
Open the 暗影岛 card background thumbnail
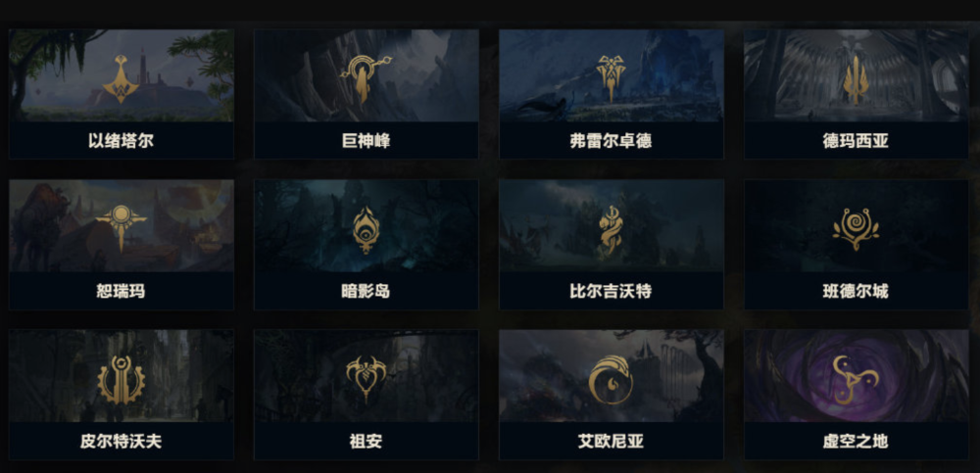(x=367, y=225)
